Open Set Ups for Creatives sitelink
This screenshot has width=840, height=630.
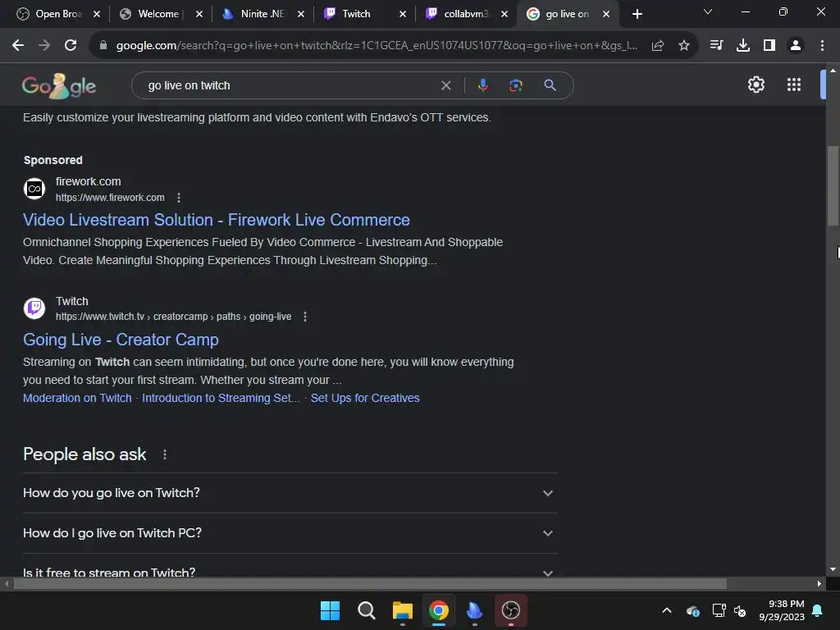365,398
